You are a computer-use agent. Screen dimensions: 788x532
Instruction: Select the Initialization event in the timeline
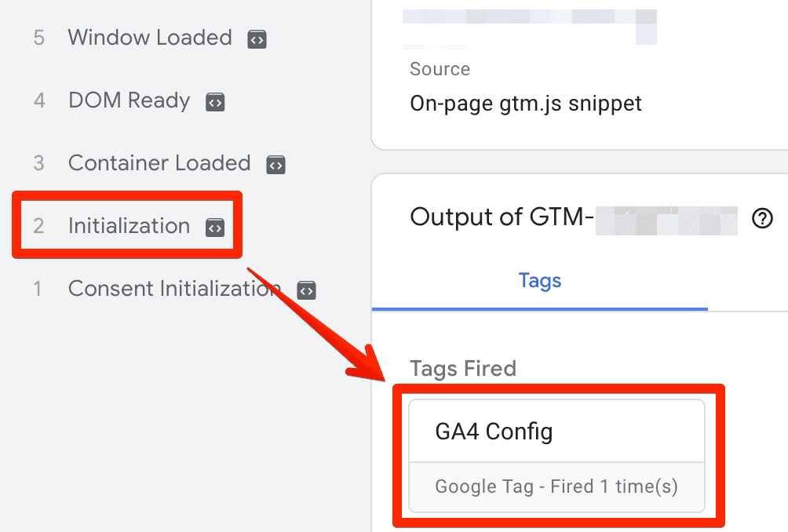pos(129,225)
